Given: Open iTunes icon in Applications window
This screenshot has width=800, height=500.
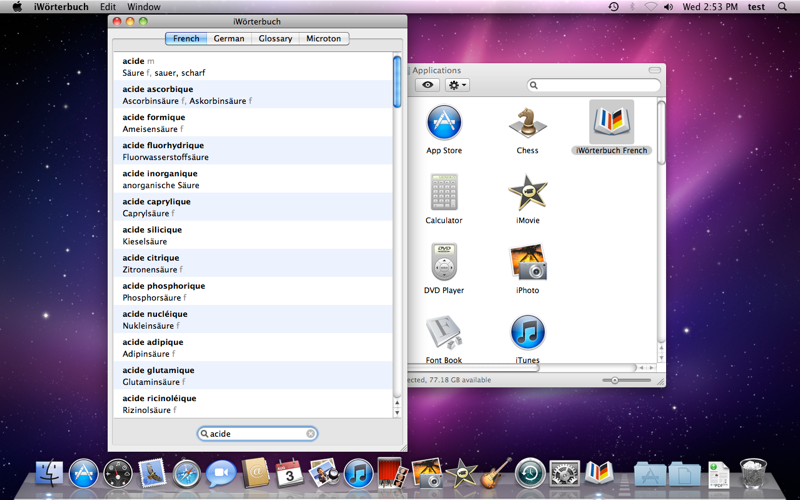Looking at the screenshot, I should coord(528,333).
